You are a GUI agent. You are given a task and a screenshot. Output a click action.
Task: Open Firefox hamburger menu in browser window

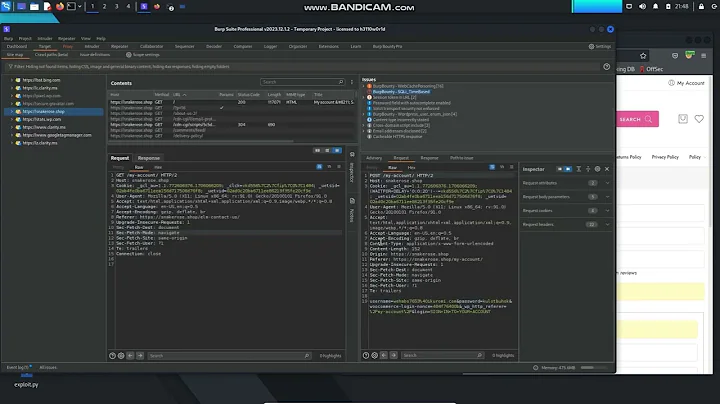point(703,56)
